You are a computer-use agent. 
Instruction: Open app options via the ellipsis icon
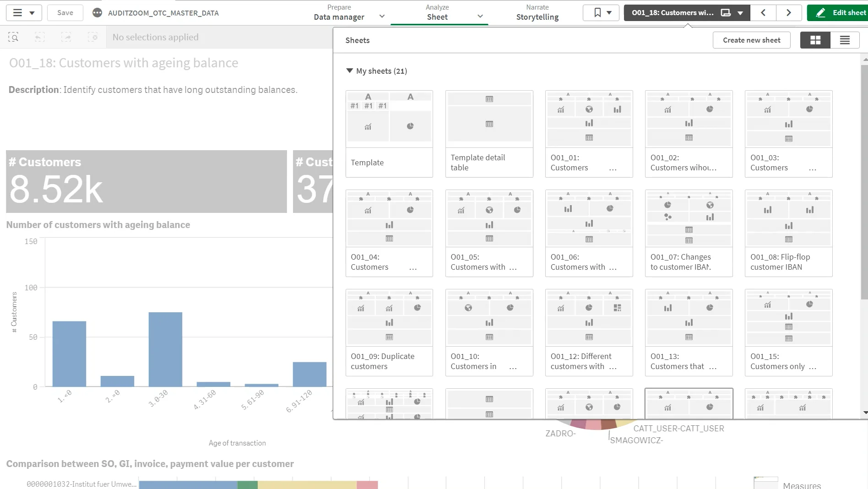(x=97, y=12)
